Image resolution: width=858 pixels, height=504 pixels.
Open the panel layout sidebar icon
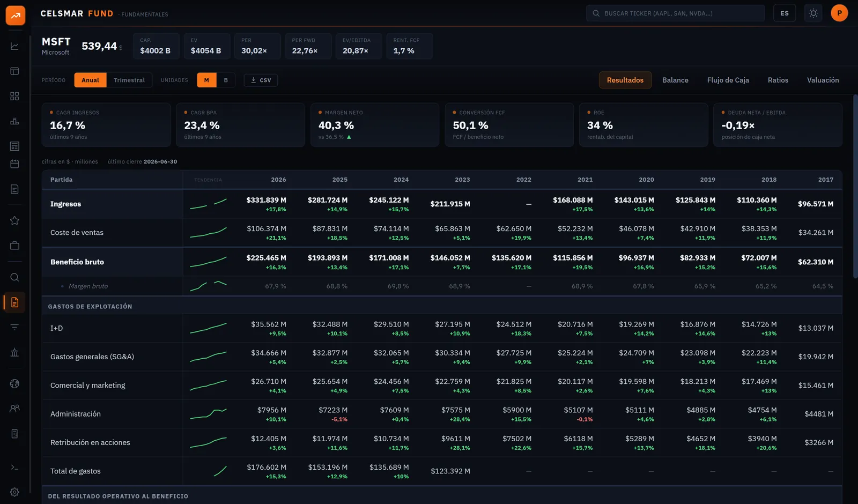tap(14, 71)
